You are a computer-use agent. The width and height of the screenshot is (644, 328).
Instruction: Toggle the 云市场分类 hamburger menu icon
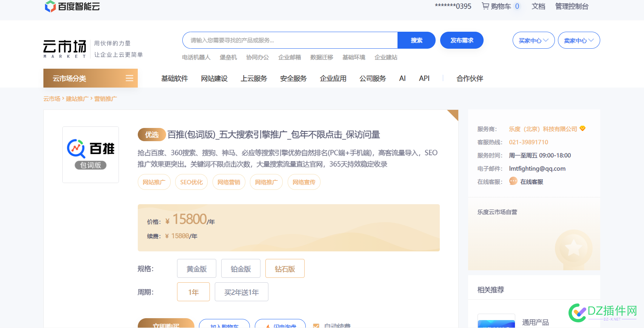pos(129,78)
